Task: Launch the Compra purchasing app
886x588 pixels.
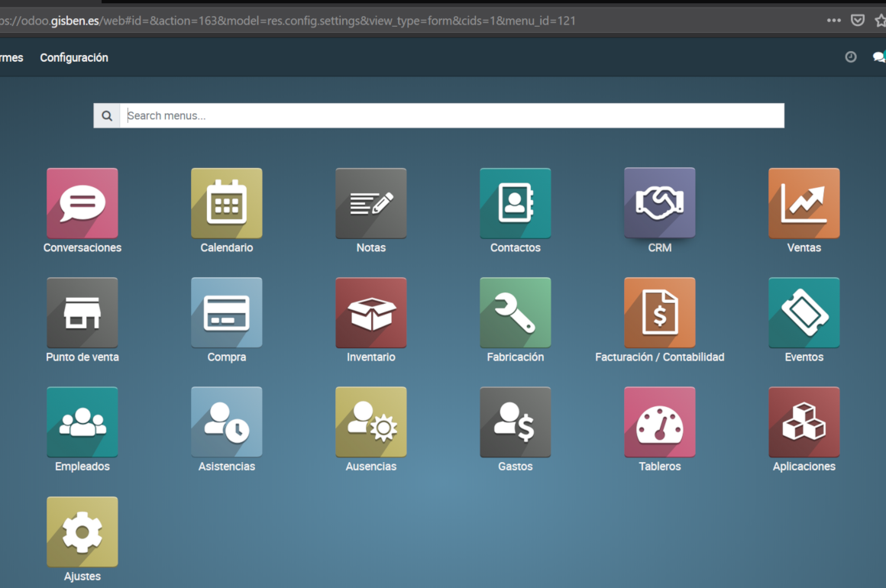Action: 227,313
